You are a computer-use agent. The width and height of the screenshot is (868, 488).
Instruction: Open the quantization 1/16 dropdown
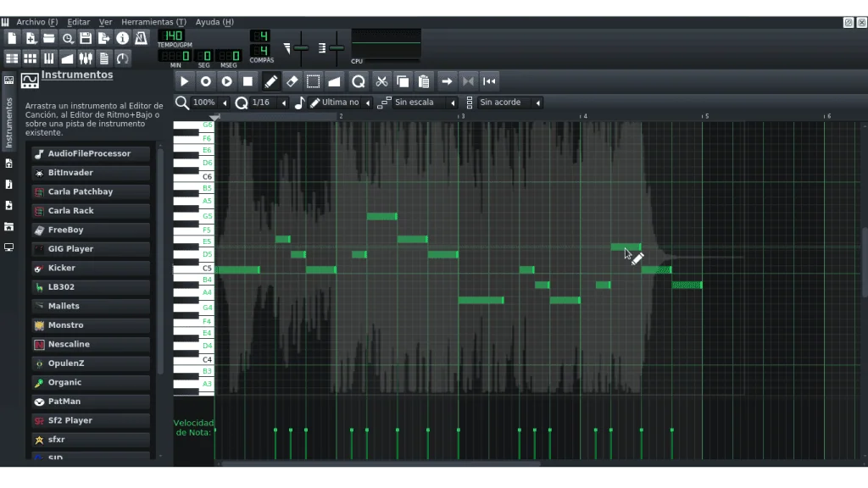click(269, 103)
